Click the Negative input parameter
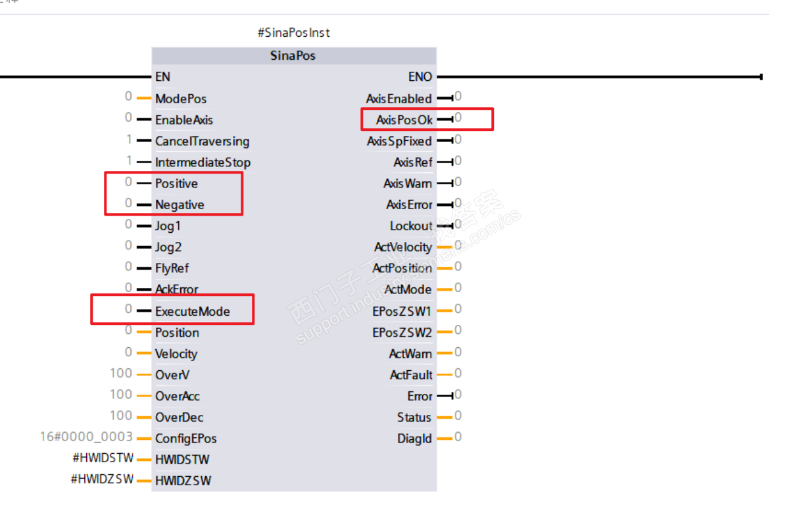 (180, 205)
